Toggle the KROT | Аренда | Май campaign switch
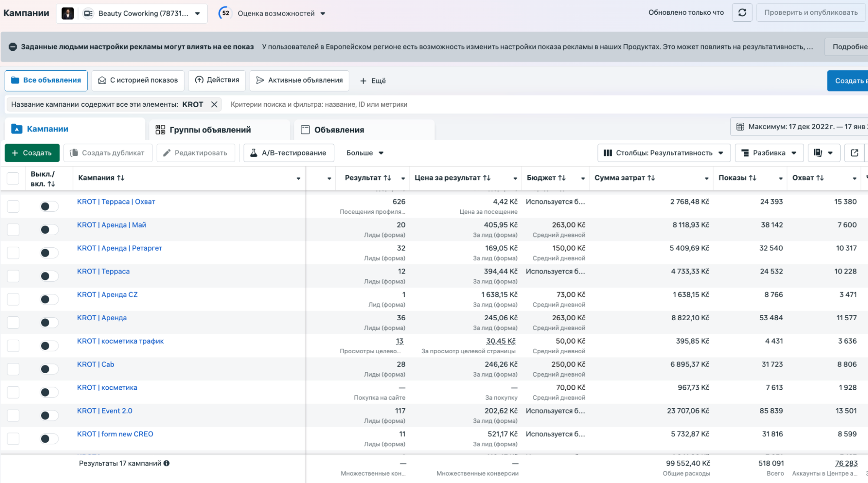 (x=49, y=230)
